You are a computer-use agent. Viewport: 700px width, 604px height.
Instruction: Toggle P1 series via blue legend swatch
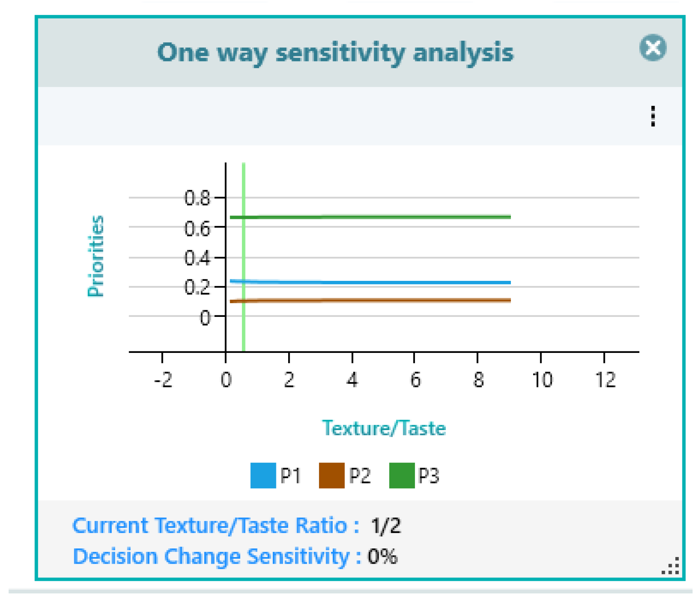263,475
